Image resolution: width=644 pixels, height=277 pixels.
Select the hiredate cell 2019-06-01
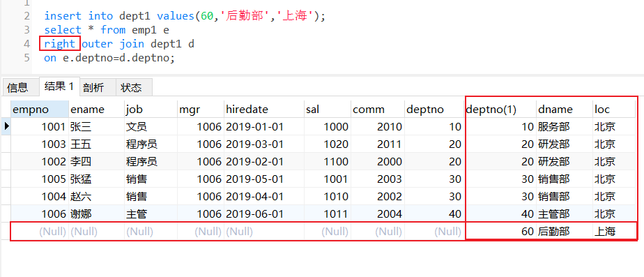[263, 214]
